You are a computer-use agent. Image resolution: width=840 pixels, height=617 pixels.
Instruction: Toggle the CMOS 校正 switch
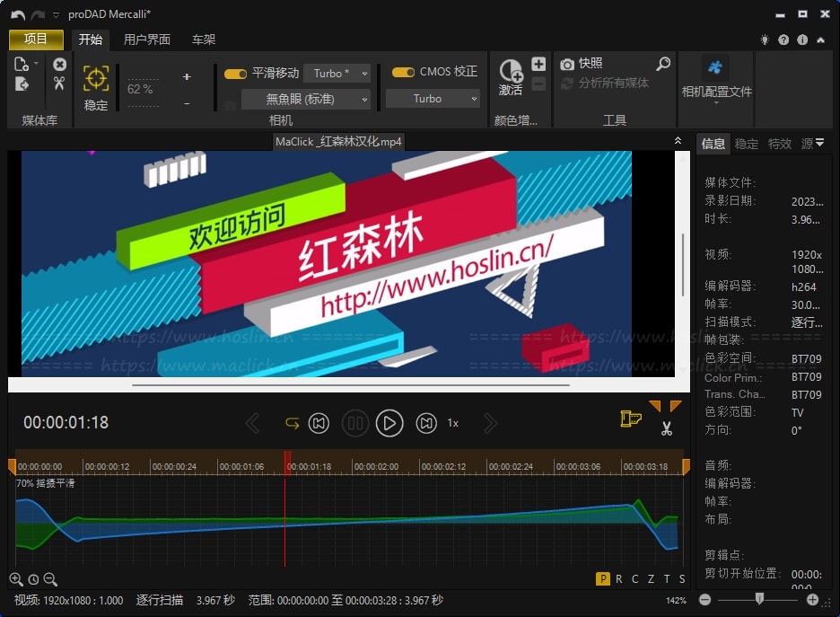[403, 73]
